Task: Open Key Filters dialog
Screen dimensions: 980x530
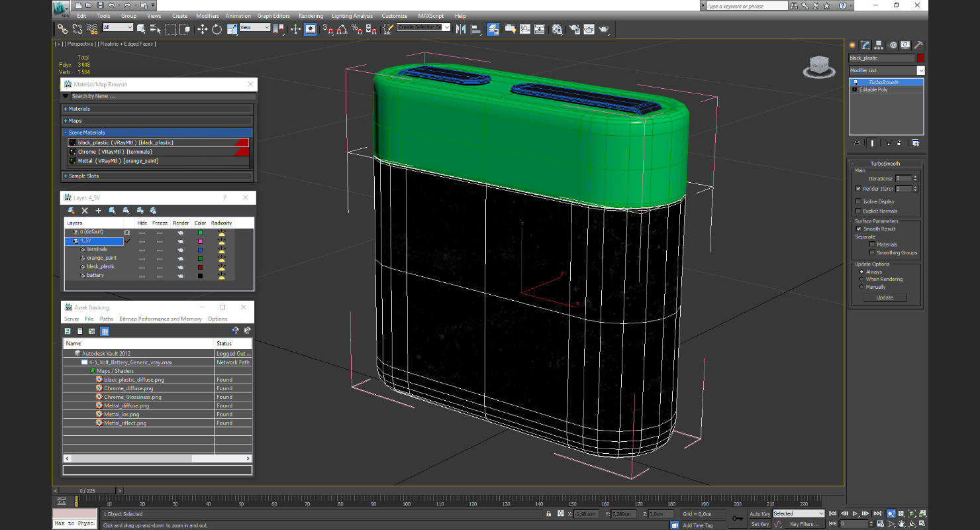Action: pos(804,524)
